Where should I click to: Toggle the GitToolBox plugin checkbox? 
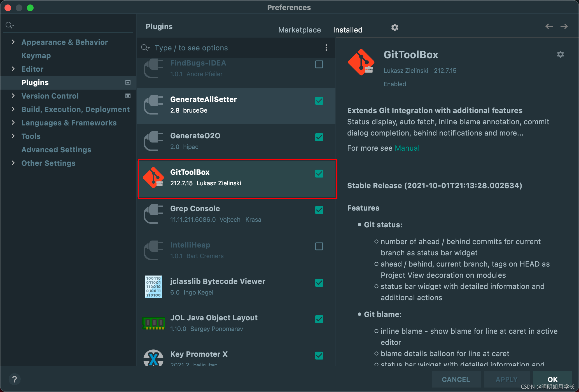point(319,174)
